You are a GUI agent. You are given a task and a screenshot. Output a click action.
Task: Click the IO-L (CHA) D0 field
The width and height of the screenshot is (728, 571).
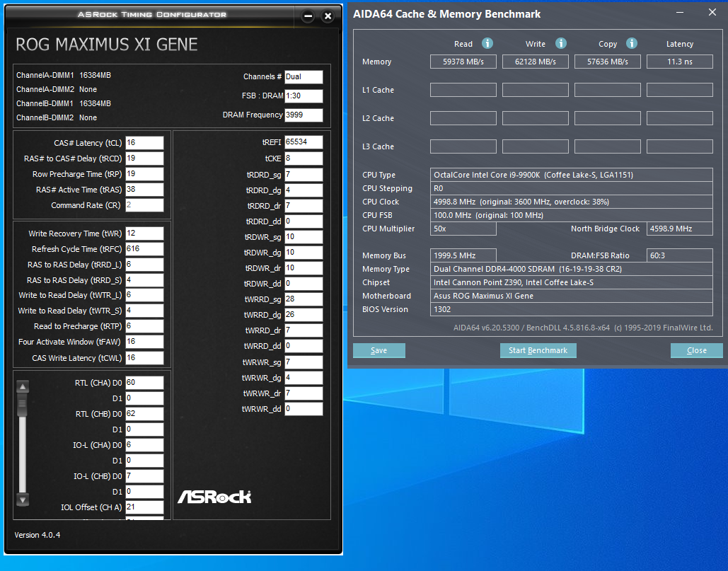click(x=144, y=445)
